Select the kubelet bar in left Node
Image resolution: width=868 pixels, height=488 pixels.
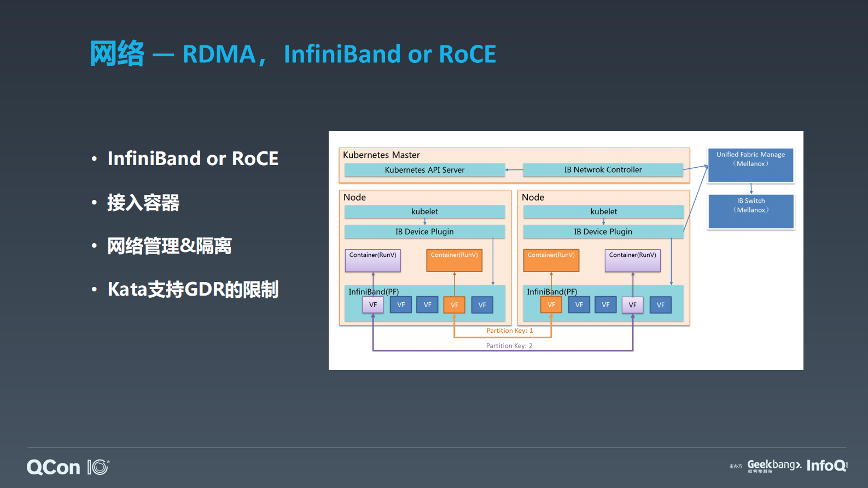click(424, 211)
